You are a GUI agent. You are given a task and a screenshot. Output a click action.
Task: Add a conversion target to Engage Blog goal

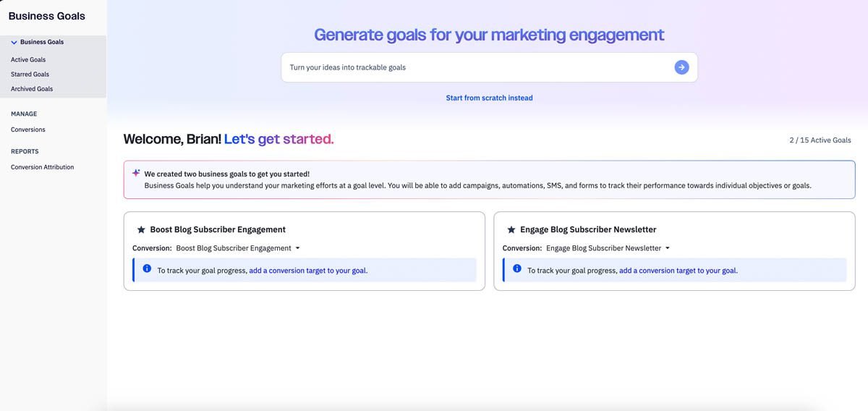tap(678, 271)
